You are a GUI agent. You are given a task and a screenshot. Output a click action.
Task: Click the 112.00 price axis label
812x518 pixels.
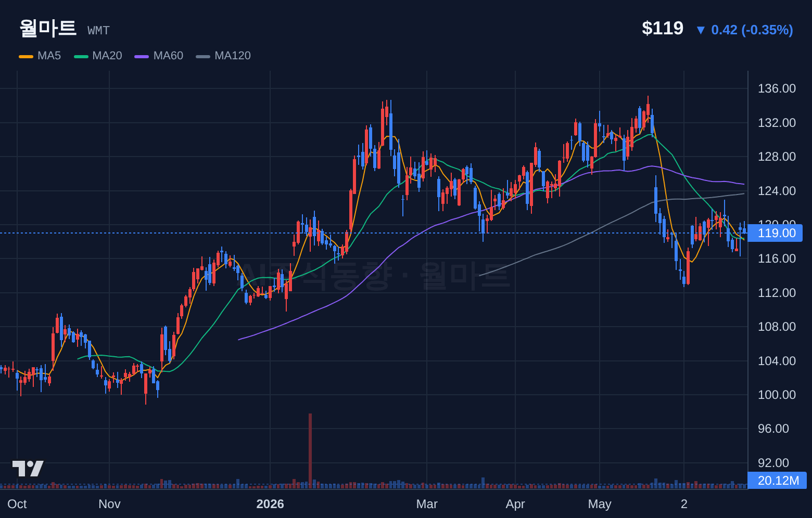777,293
